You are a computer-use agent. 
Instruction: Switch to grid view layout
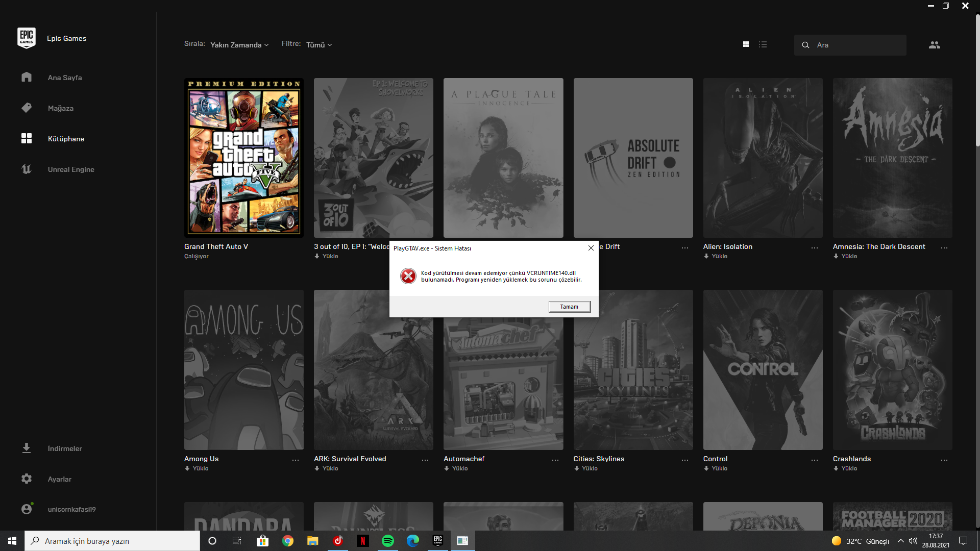(x=746, y=44)
